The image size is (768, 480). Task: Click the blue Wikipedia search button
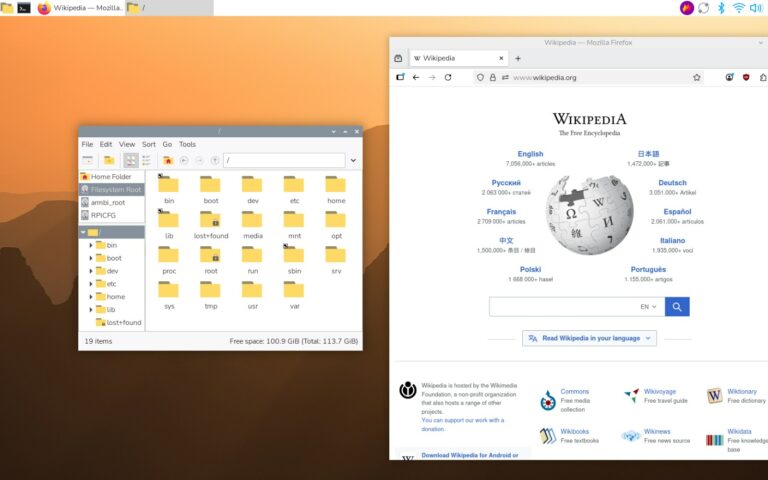[677, 307]
